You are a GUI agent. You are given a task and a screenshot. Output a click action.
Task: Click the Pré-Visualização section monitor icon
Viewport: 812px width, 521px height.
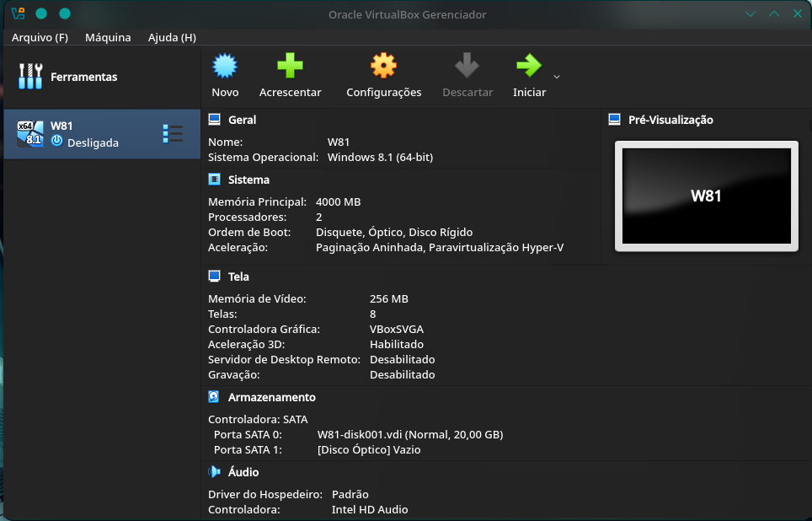615,120
